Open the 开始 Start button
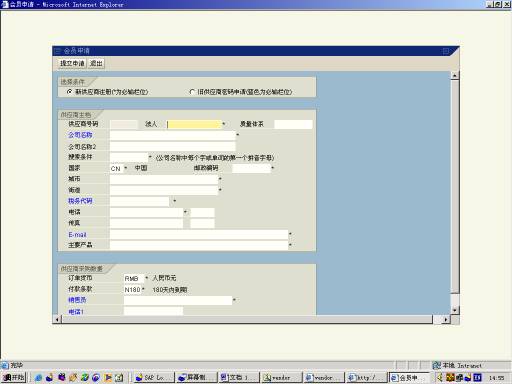The width and height of the screenshot is (512, 384). pyautogui.click(x=14, y=378)
